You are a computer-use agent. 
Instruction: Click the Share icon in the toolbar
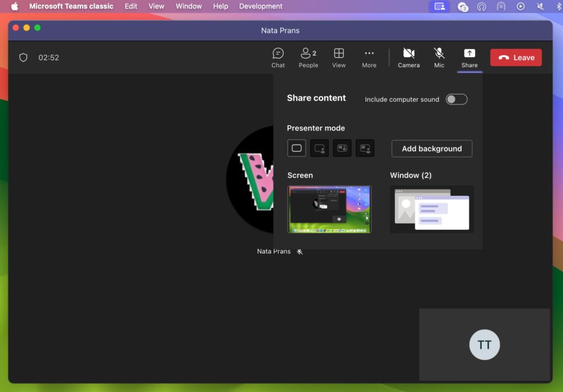469,57
